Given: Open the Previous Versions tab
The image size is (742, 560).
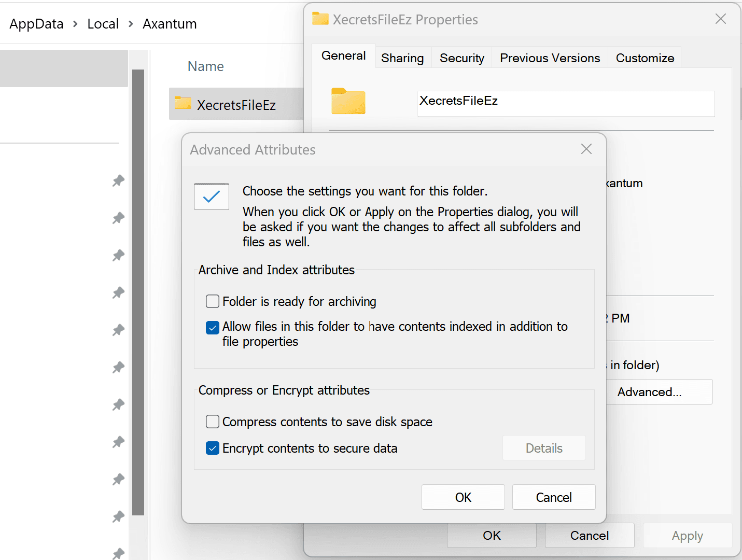Looking at the screenshot, I should click(x=549, y=58).
